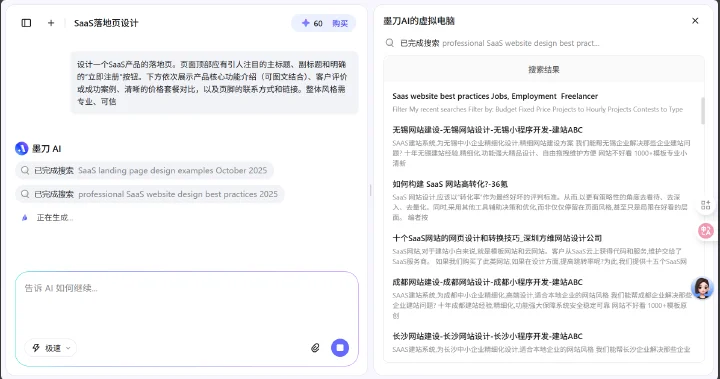The width and height of the screenshot is (720, 379).
Task: Click the 搜索结果 header tab
Action: tap(544, 70)
